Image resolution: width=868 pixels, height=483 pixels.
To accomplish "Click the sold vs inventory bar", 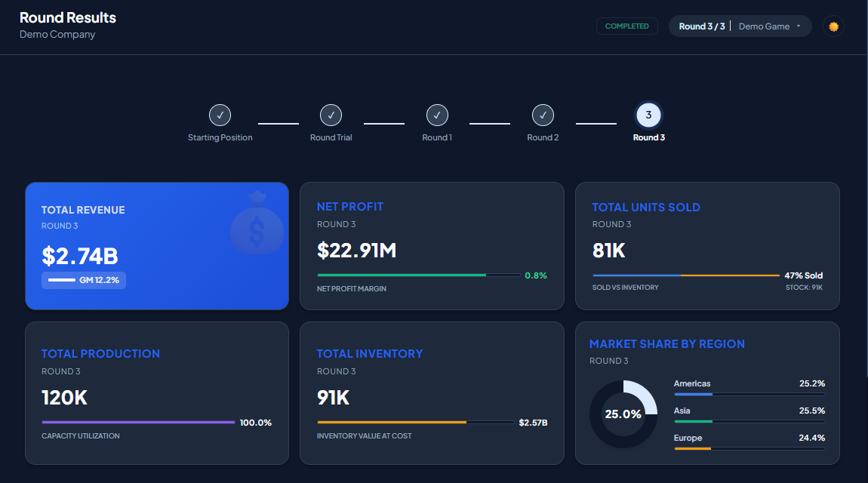I will point(685,275).
